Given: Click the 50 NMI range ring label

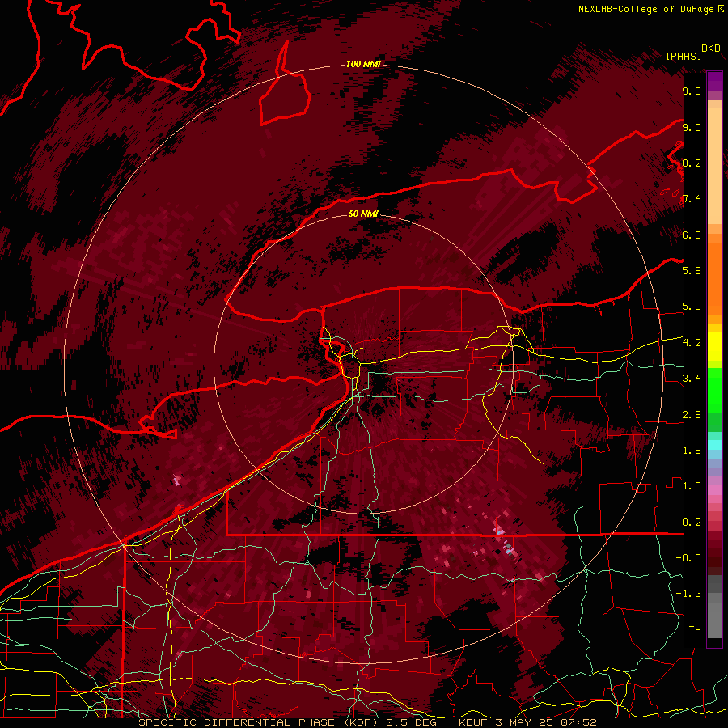Looking at the screenshot, I should pos(363,214).
